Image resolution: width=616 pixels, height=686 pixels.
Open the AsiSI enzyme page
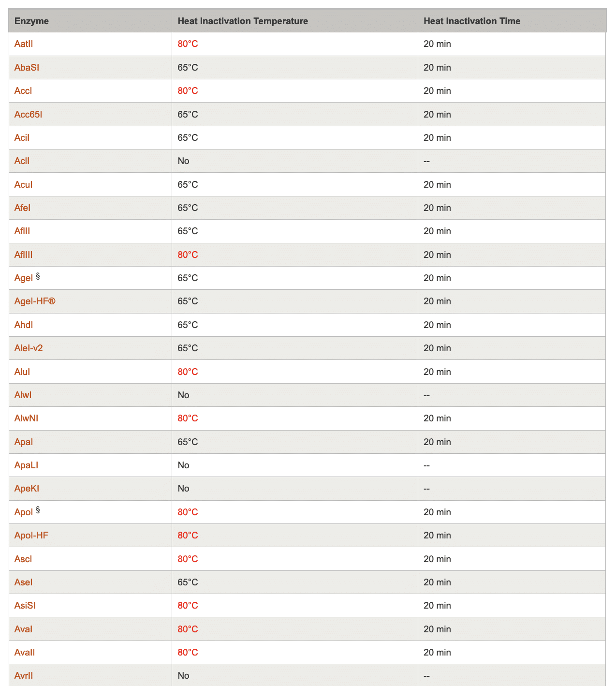coord(25,606)
